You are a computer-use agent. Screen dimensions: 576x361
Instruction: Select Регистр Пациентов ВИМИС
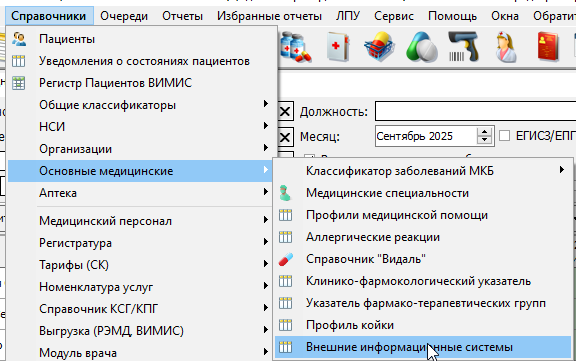(141, 83)
